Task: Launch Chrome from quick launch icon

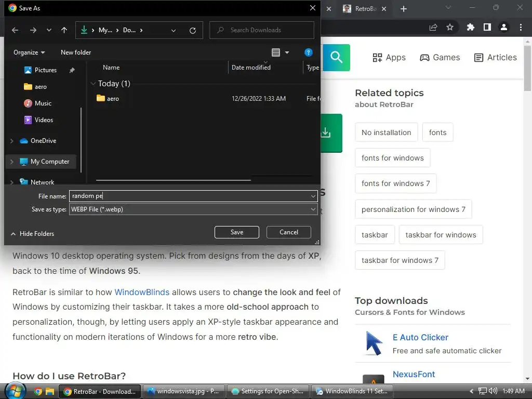Action: 38,392
